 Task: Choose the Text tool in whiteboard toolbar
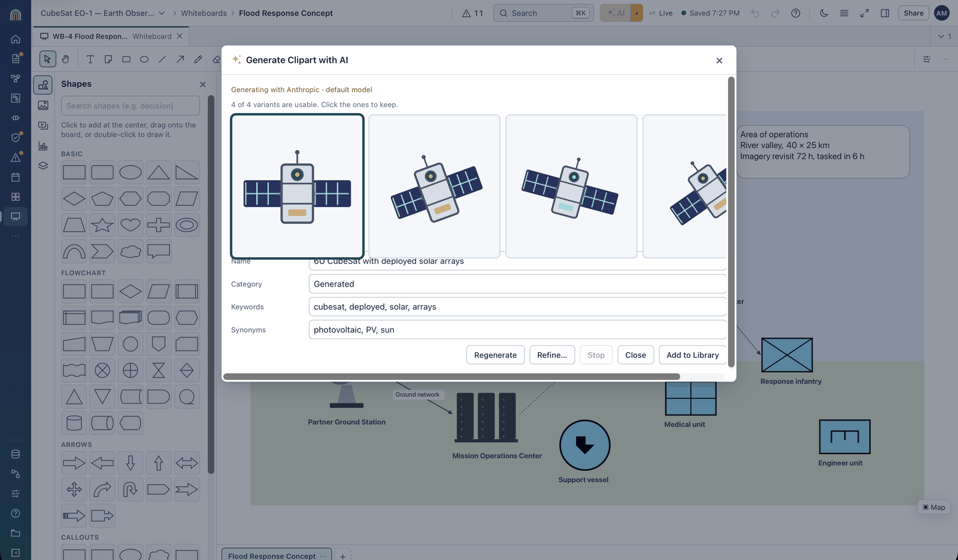tap(90, 59)
